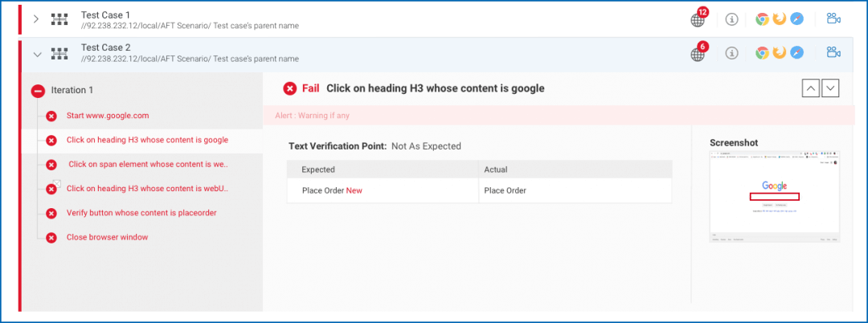Viewport: 868px width, 323px height.
Task: Collapse Test Case 2 row
Action: point(36,55)
